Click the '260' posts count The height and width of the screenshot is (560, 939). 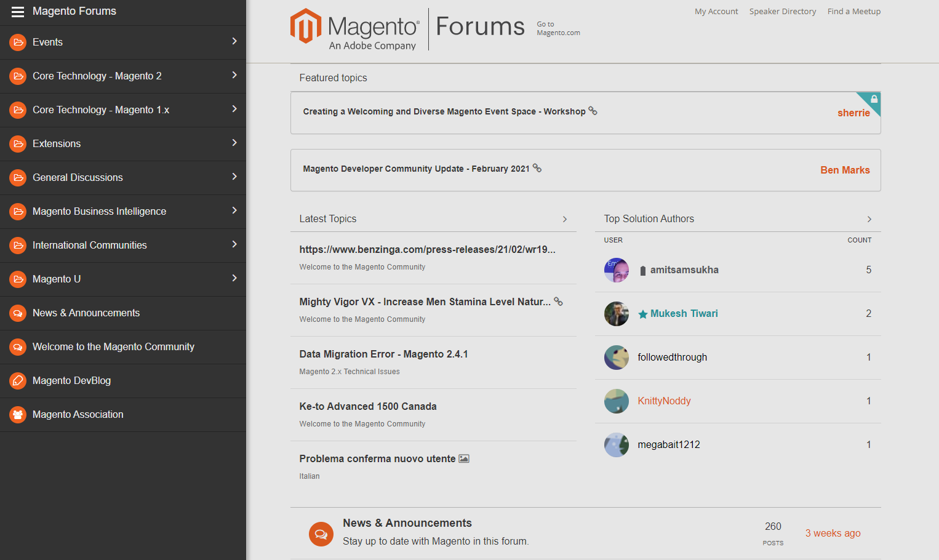point(773,527)
